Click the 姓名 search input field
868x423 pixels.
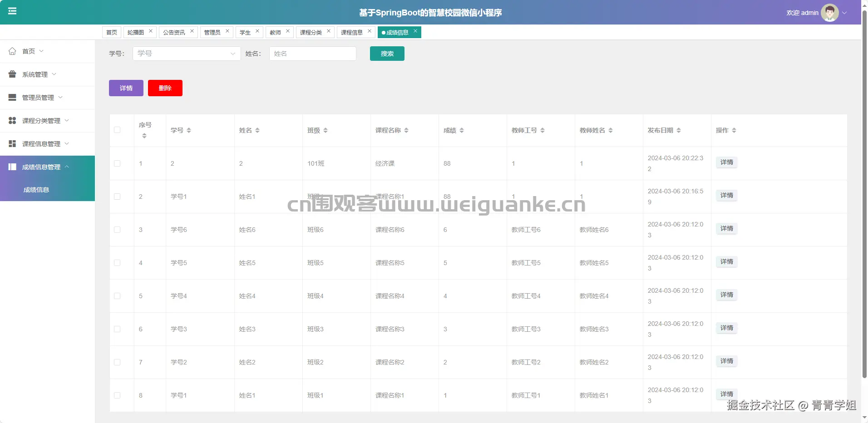point(313,54)
